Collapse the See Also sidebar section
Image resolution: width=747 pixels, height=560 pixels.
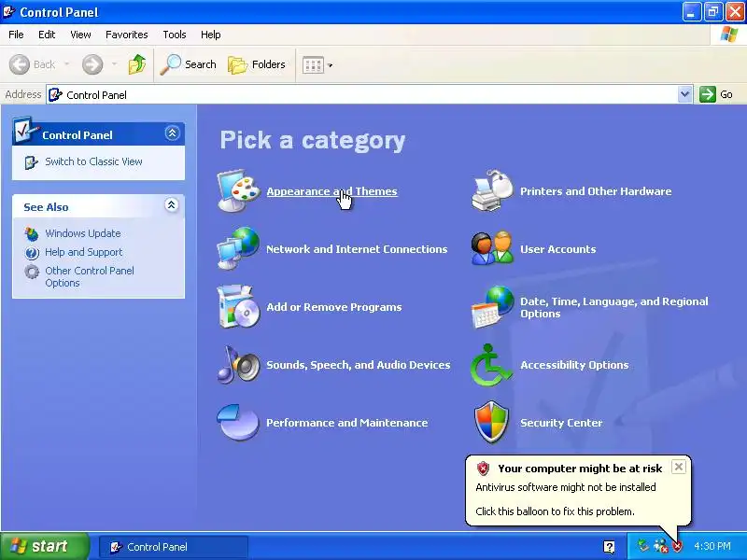tap(172, 205)
